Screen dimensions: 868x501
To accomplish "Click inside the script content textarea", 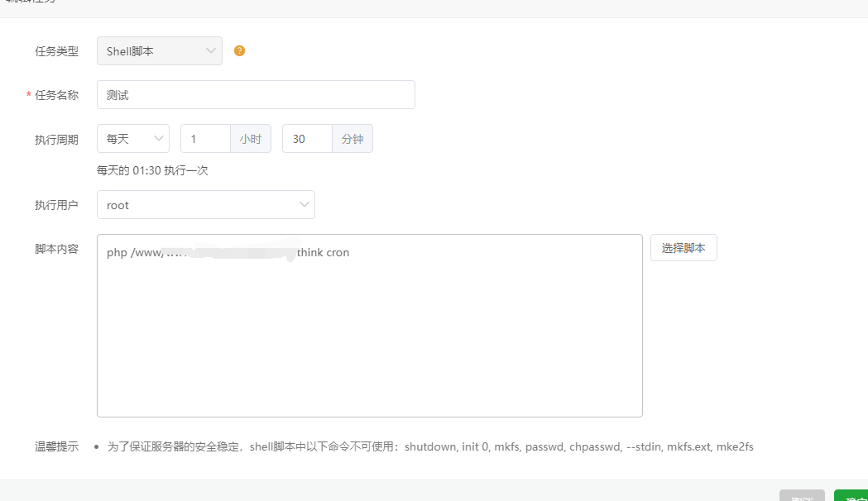I will click(370, 326).
